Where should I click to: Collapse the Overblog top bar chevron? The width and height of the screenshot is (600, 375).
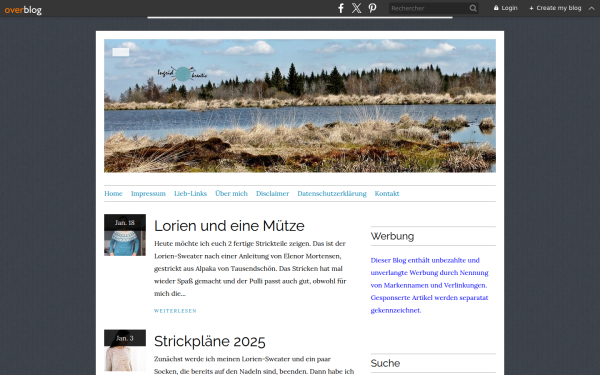point(592,8)
